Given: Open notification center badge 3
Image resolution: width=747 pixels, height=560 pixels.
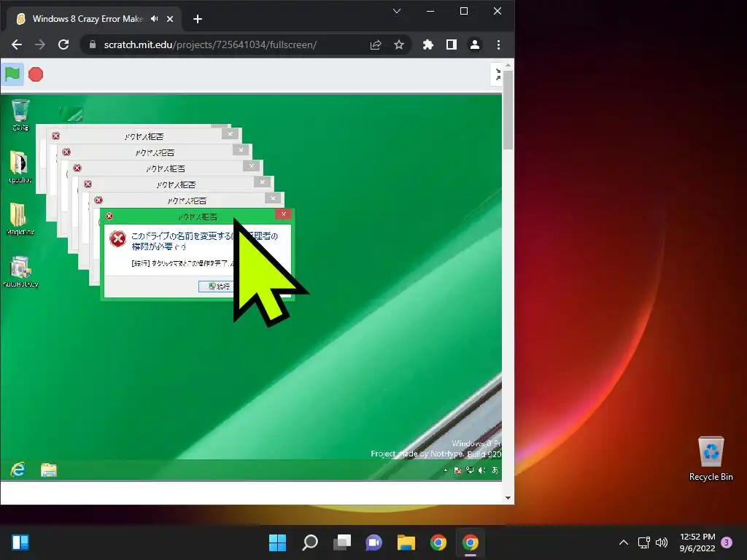Looking at the screenshot, I should (727, 542).
